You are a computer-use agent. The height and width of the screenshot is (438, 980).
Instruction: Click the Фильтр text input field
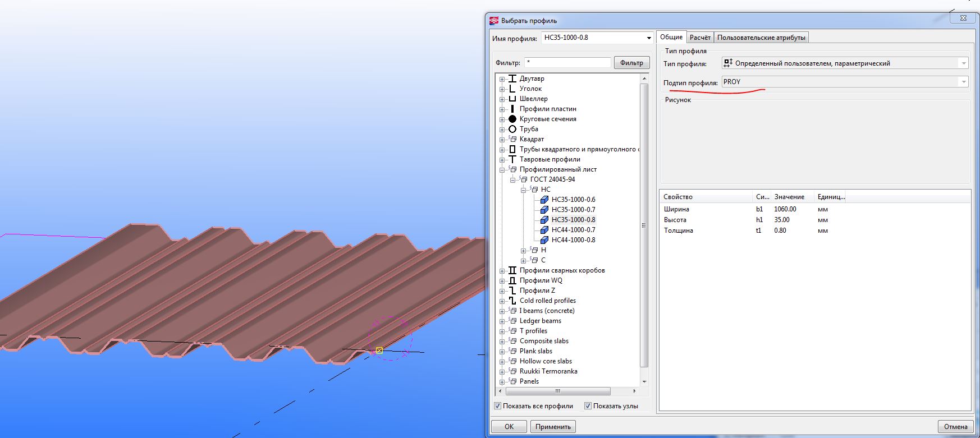coord(567,63)
